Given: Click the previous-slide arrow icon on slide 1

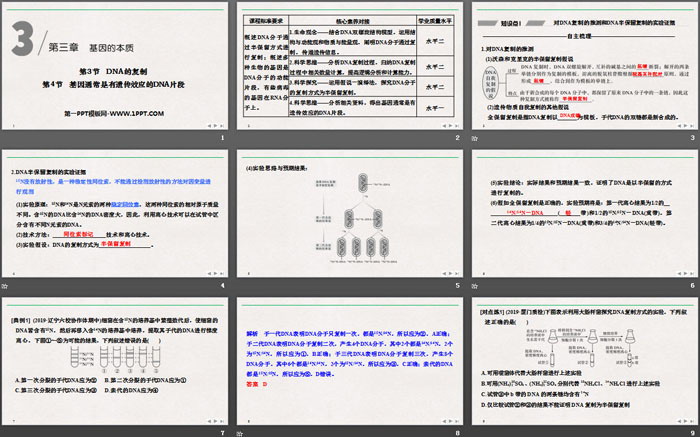Looking at the screenshot, I should coord(209,126).
